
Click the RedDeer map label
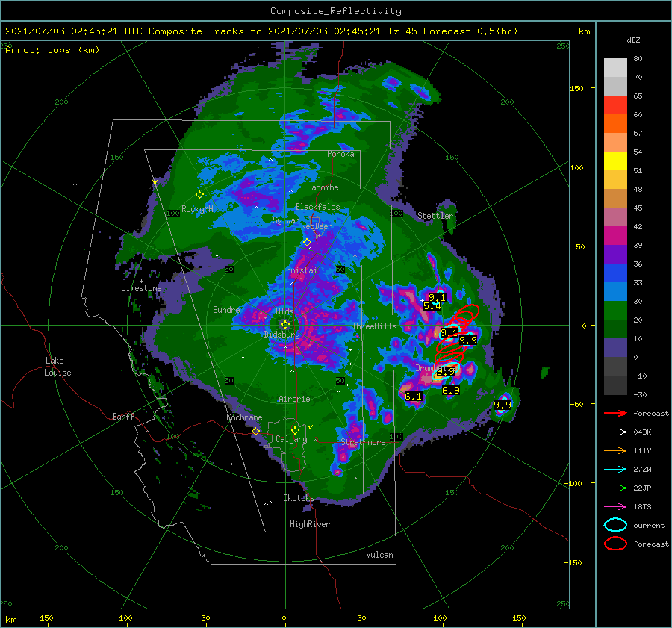tap(317, 226)
